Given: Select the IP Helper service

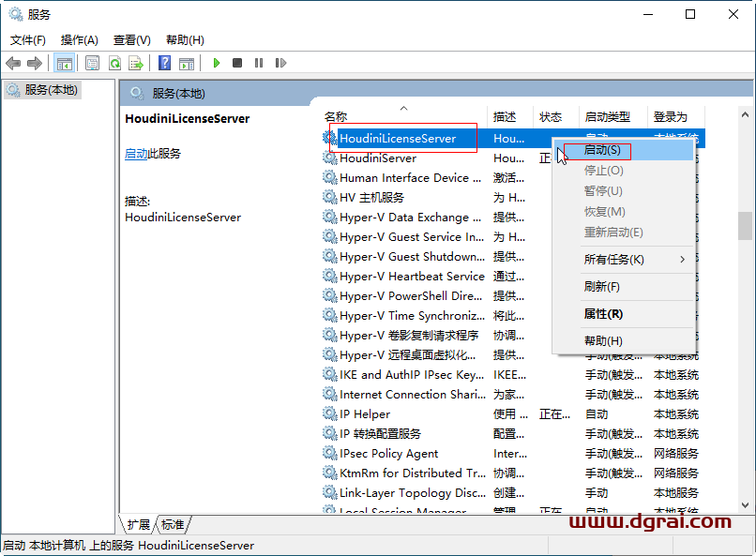Looking at the screenshot, I should tap(513, 414).
